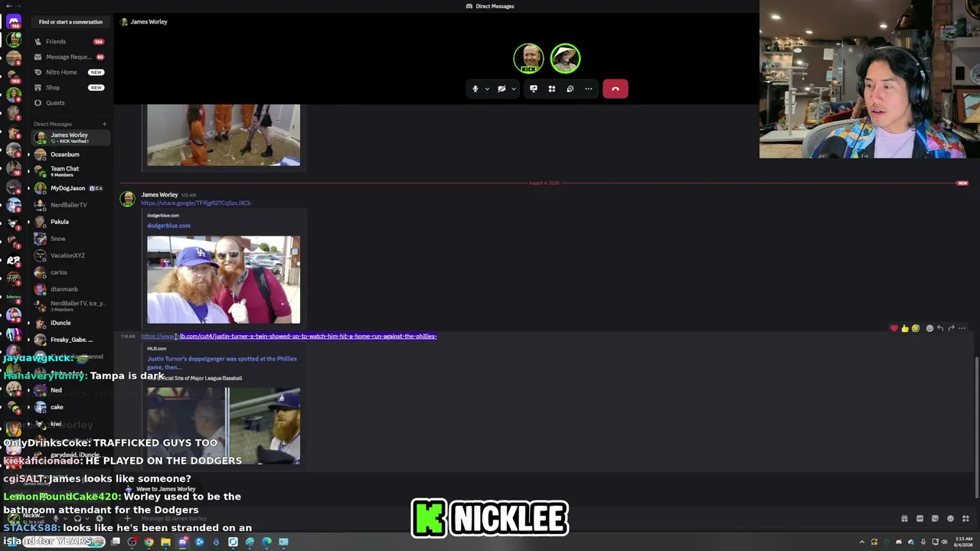Image resolution: width=980 pixels, height=551 pixels.
Task: Open NerdBallerTV direct message
Action: [x=70, y=205]
